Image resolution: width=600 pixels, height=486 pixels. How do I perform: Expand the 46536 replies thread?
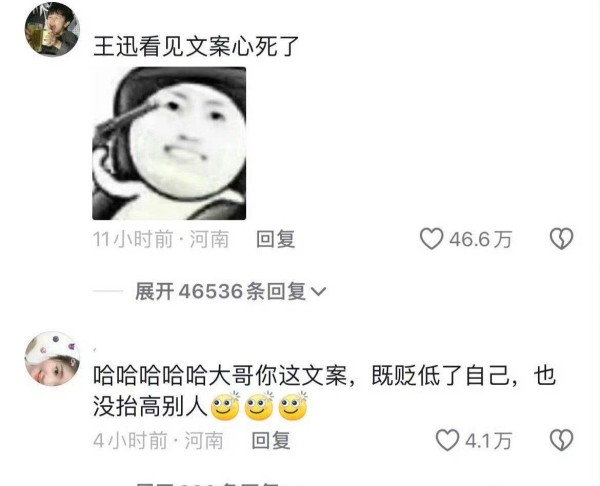pos(231,291)
